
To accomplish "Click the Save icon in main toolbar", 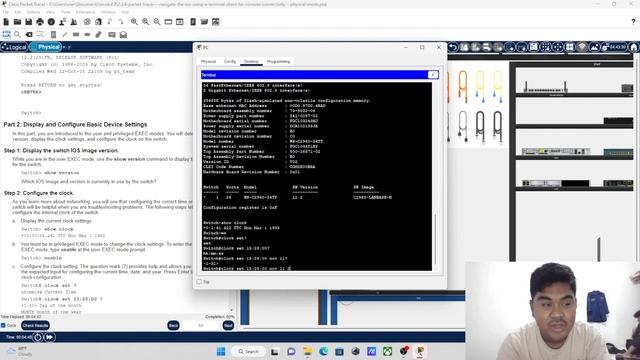I will pos(29,22).
